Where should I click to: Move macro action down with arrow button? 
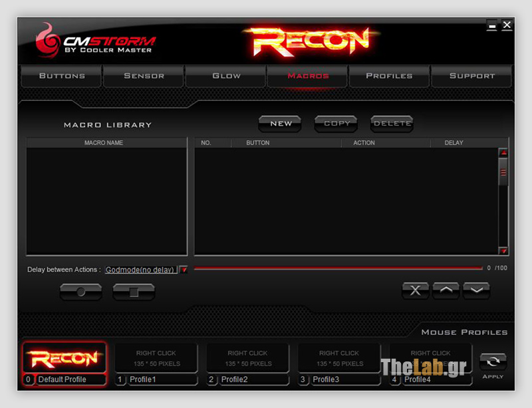pyautogui.click(x=476, y=290)
